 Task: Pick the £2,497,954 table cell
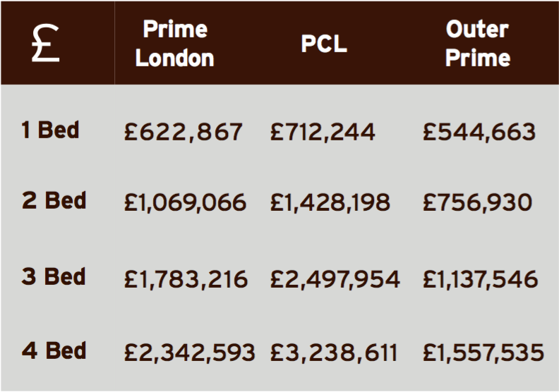point(335,278)
